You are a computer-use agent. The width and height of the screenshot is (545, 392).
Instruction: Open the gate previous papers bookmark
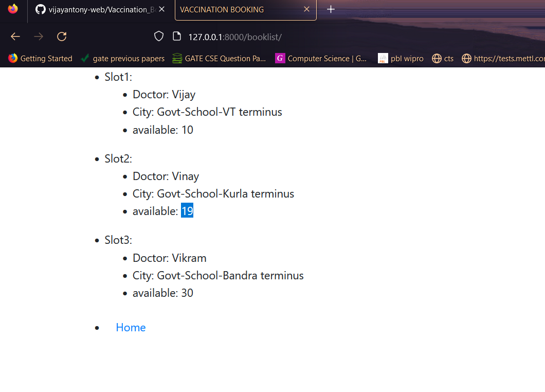[122, 58]
